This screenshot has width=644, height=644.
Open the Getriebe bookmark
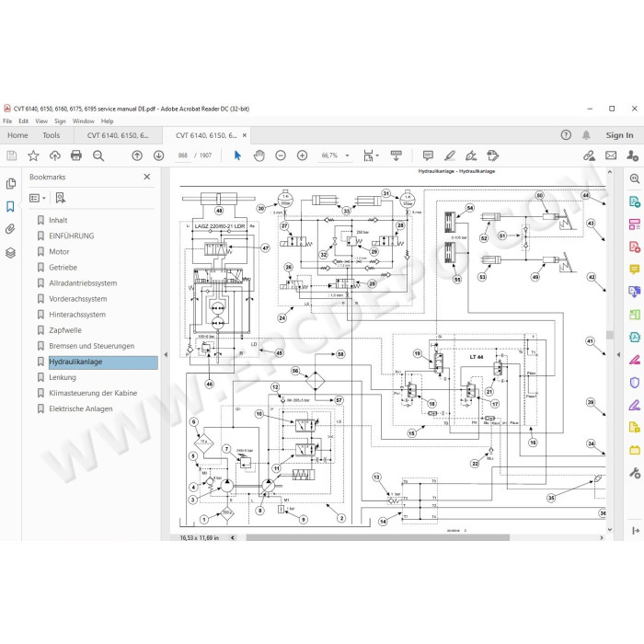[63, 268]
